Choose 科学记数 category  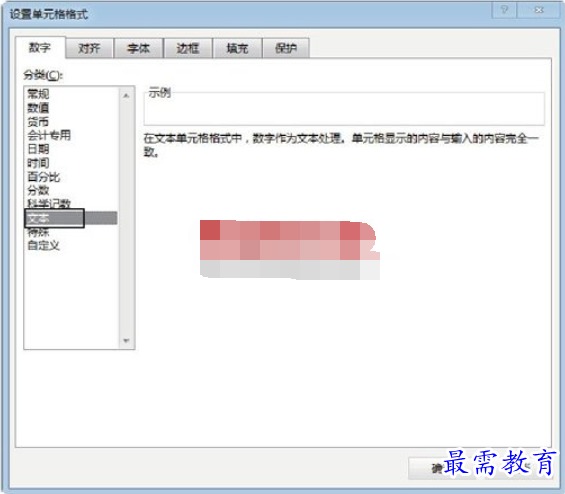[x=49, y=204]
